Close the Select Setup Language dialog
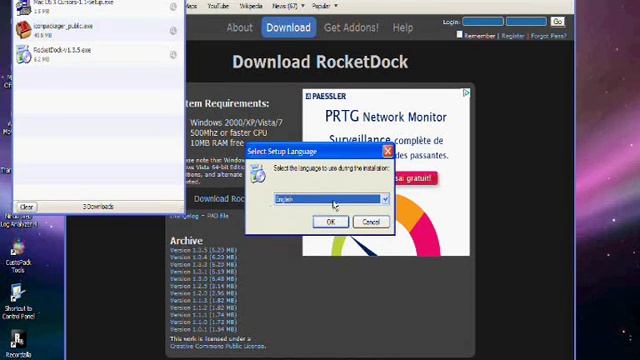640x360 pixels. click(x=388, y=151)
